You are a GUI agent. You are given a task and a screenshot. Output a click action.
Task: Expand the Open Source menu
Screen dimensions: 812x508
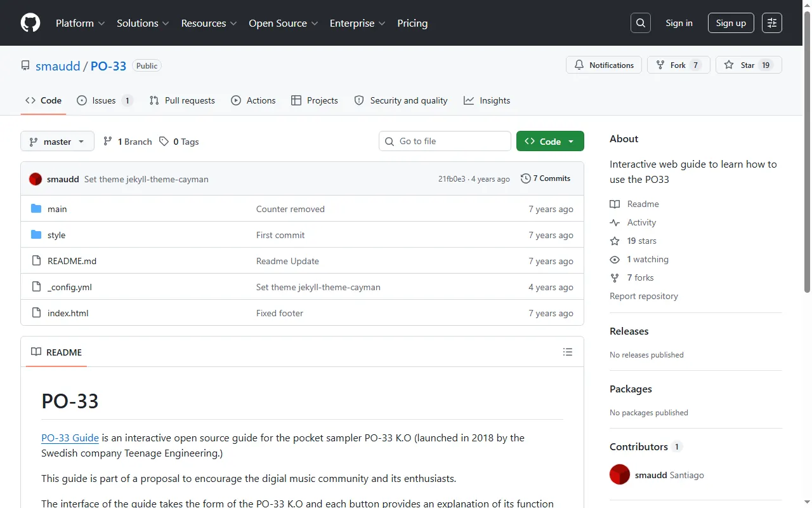point(284,23)
